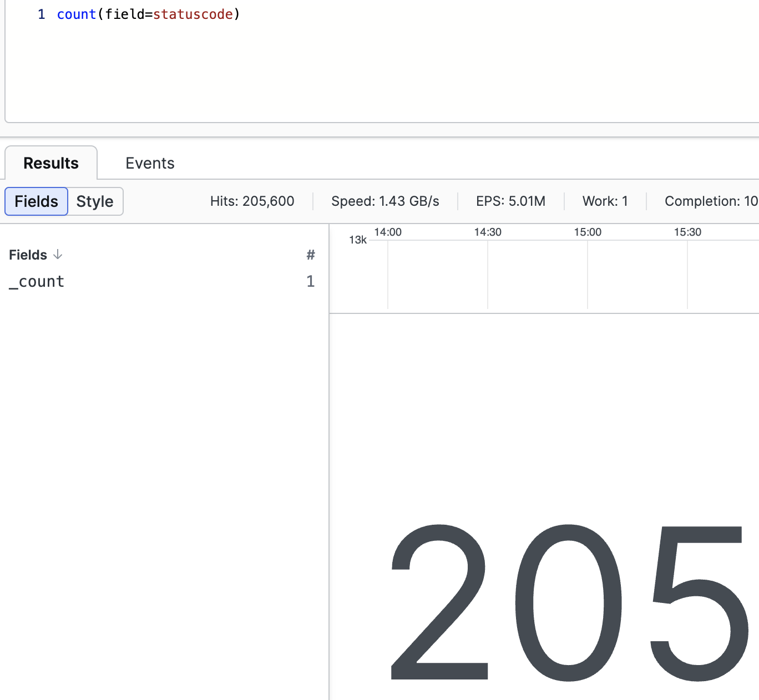759x700 pixels.
Task: Select the _count field entry
Action: (x=37, y=281)
